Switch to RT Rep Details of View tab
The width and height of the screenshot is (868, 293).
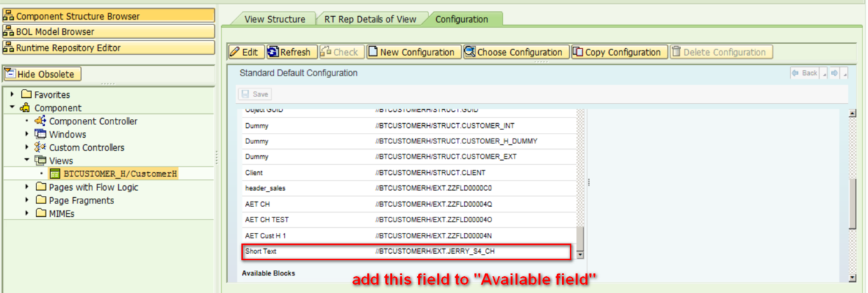[x=370, y=20]
